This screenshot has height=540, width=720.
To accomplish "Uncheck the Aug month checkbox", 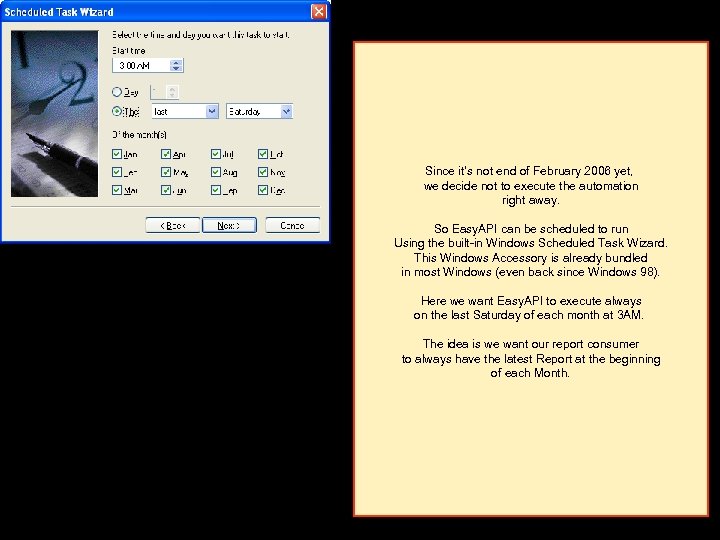I will point(216,172).
